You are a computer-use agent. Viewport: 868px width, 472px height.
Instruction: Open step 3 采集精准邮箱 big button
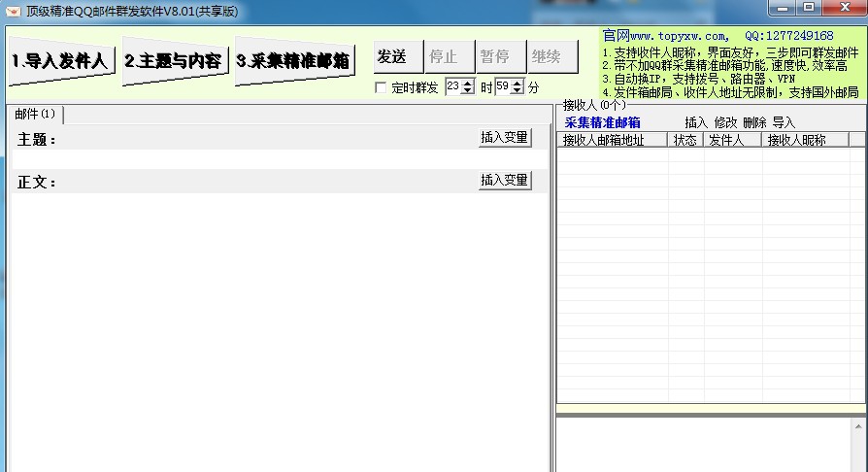tap(295, 61)
